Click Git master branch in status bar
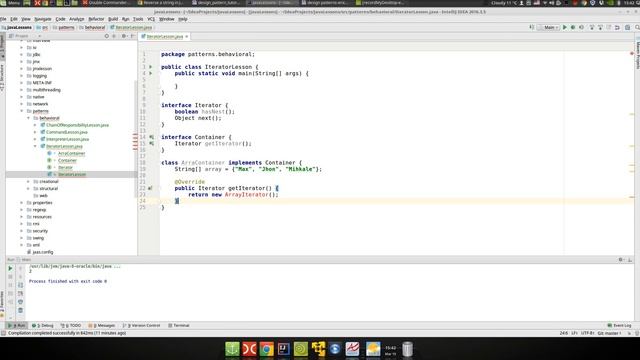Viewport: 640px width, 360px height. point(609,333)
